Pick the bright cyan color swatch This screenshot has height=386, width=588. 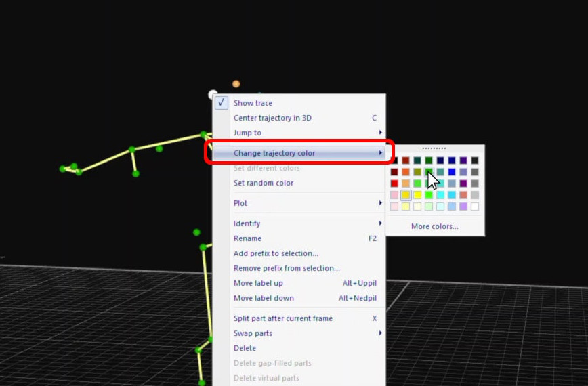(440, 195)
